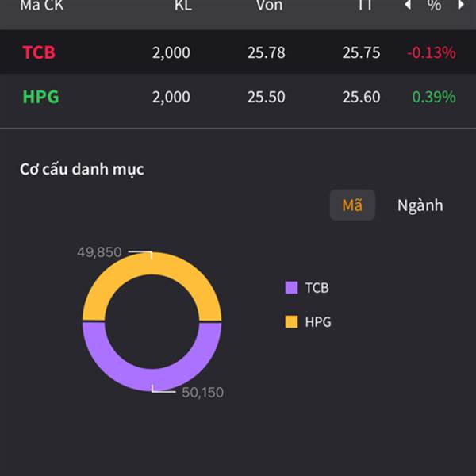Click the left arrow in the table header

[409, 5]
